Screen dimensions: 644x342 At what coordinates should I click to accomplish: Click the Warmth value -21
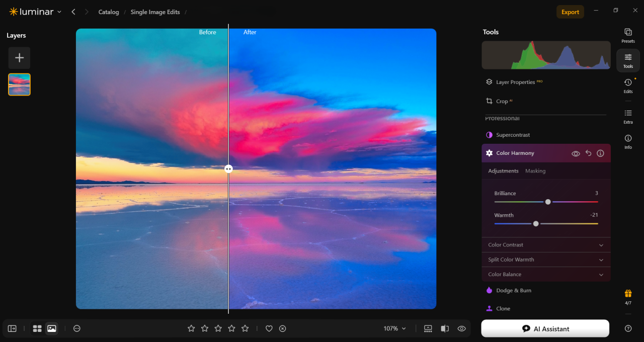coord(594,215)
